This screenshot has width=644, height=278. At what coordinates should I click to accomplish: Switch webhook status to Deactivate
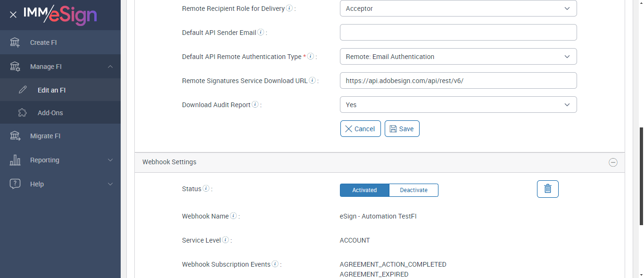tap(413, 190)
